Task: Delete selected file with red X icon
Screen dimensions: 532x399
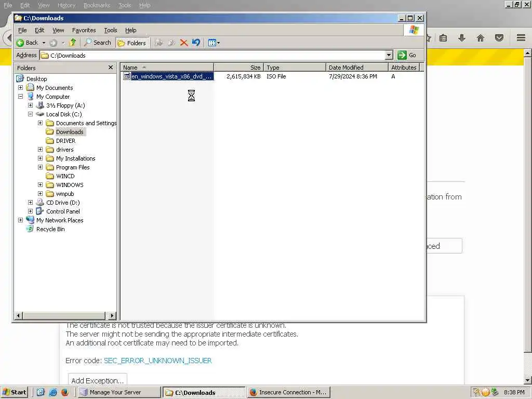Action: [x=184, y=43]
